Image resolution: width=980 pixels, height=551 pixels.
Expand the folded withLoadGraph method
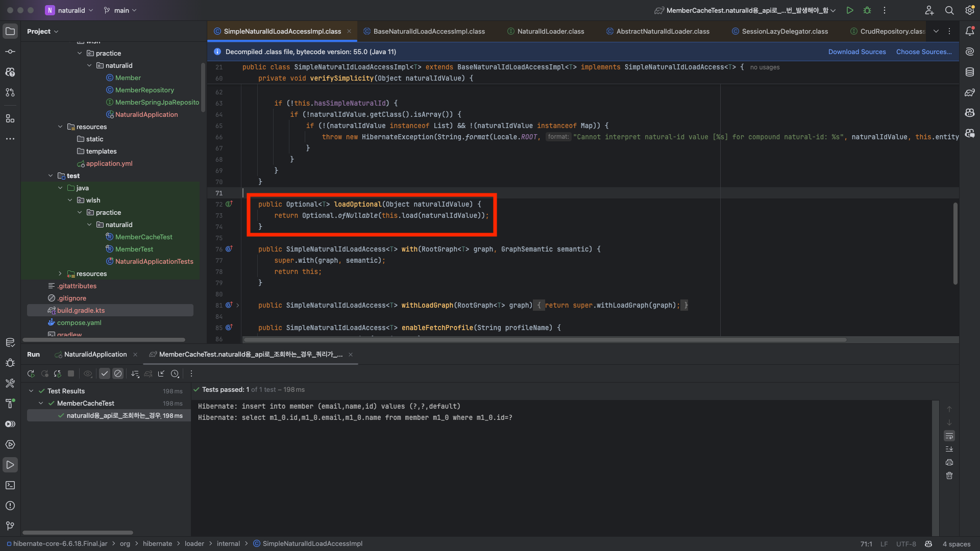tap(237, 306)
